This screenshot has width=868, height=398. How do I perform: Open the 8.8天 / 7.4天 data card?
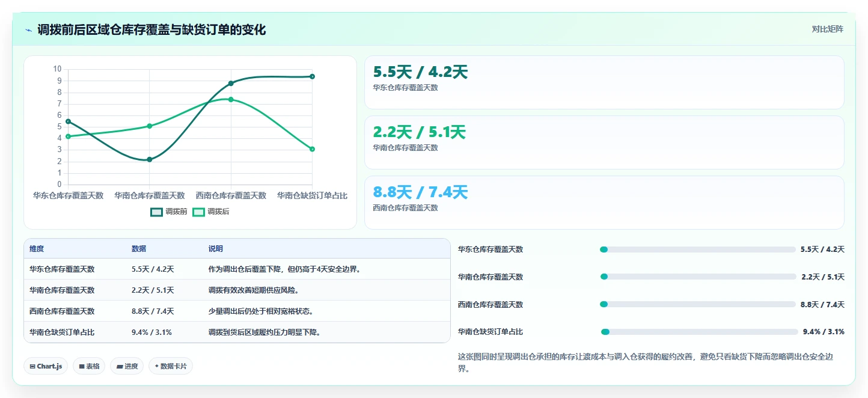pos(604,203)
